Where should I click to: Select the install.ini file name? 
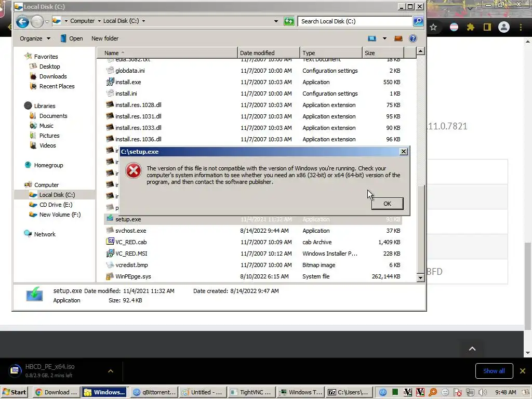(x=126, y=94)
